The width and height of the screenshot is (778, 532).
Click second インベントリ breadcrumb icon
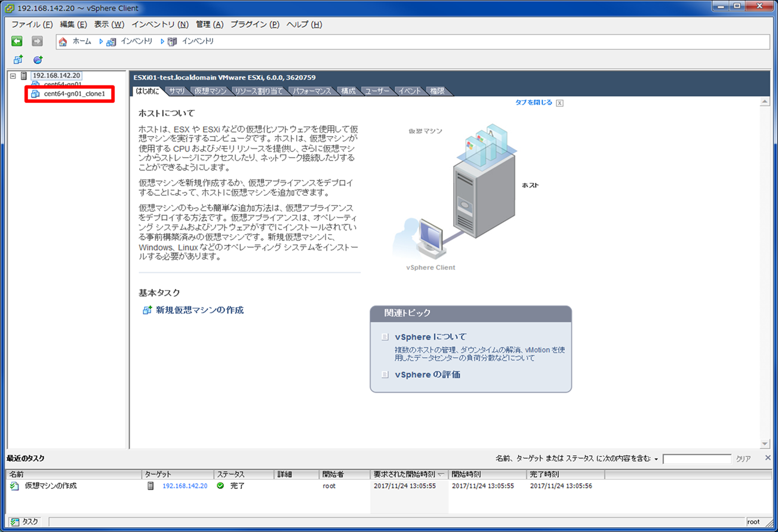pos(172,42)
